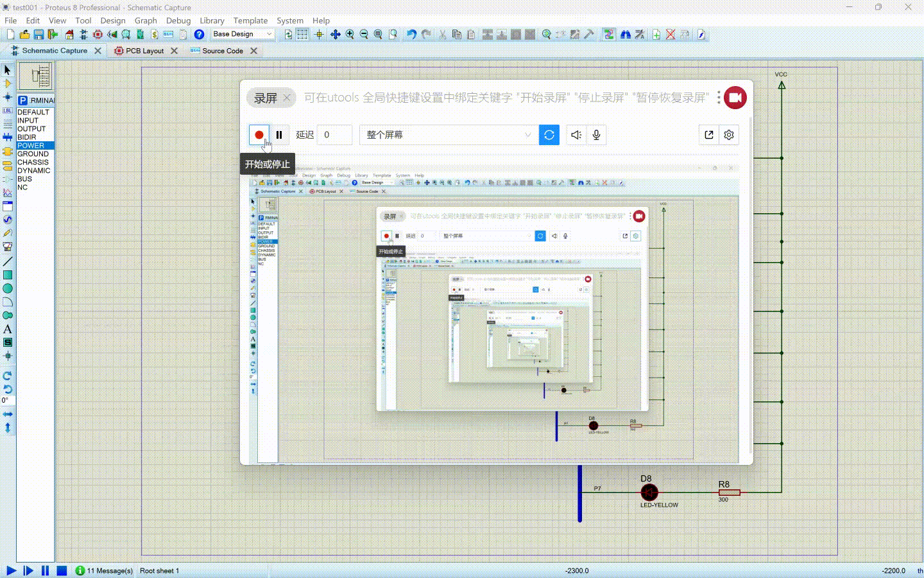The height and width of the screenshot is (578, 924).
Task: Click the New Project toolbar icon
Action: pyautogui.click(x=10, y=35)
